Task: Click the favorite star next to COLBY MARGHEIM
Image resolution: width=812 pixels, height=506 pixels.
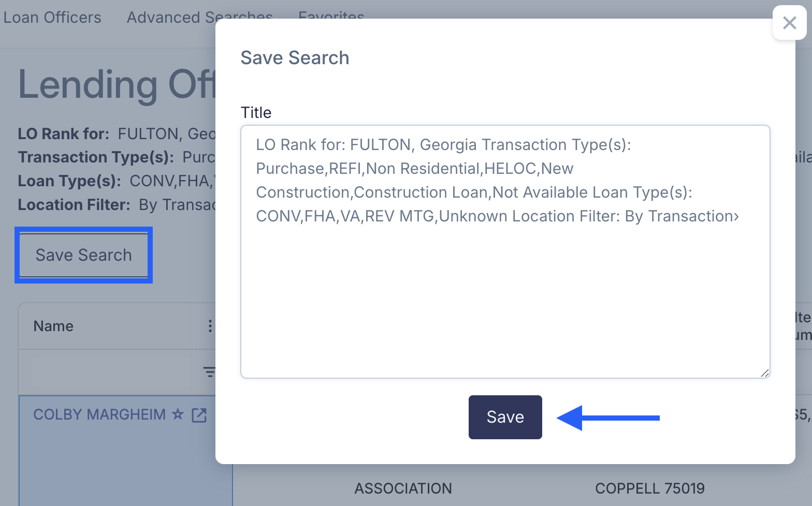Action: (x=178, y=414)
